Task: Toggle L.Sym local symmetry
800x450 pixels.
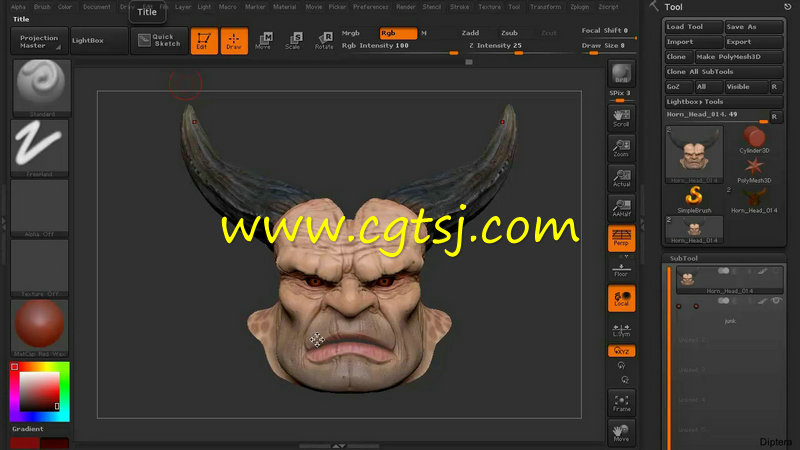Action: point(621,330)
